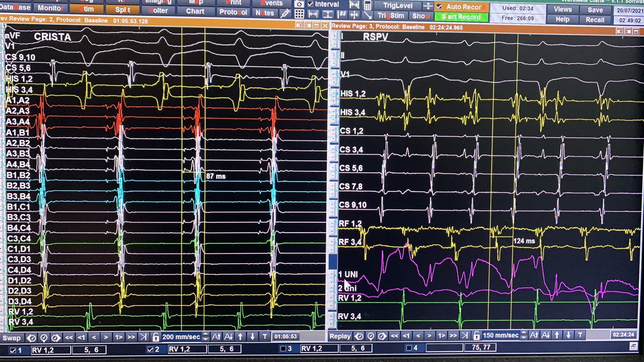Click the 124 ms interval label
644x362 pixels.
point(524,242)
